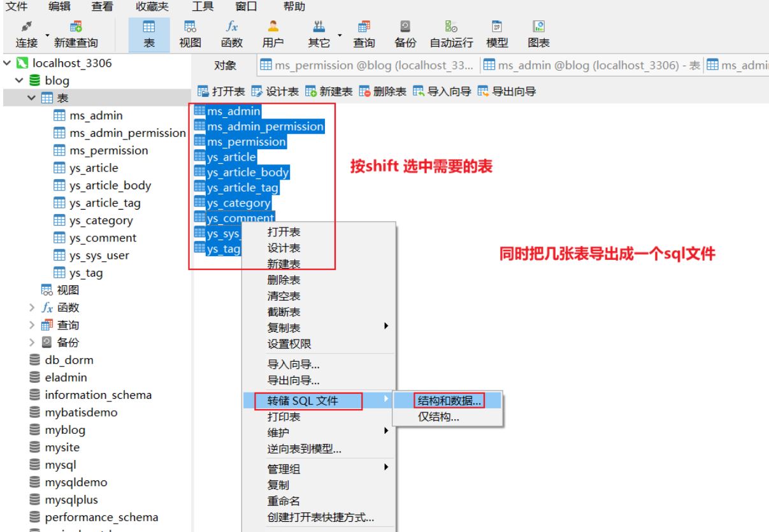Open the 窗口 menu
This screenshot has width=769, height=532.
[246, 7]
